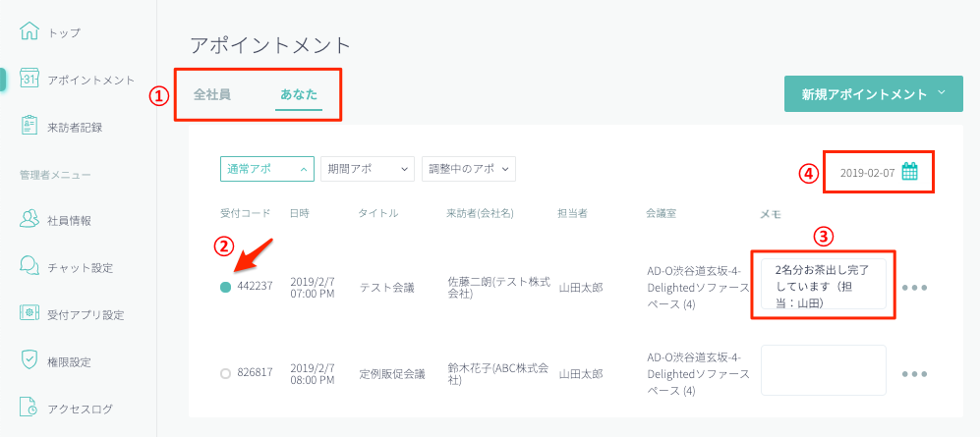Click the employee information people icon
Screen dimensions: 980x437
point(29,220)
